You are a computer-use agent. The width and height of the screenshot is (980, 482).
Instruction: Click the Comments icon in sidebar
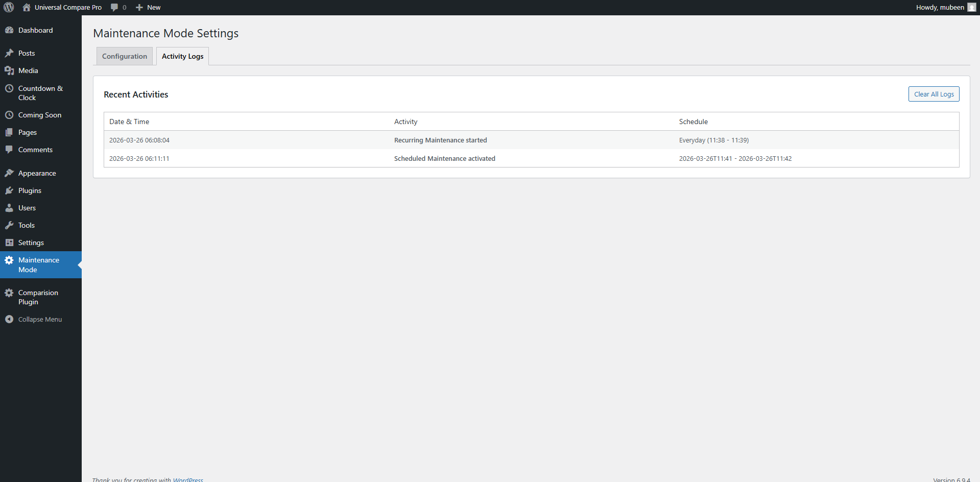click(9, 150)
